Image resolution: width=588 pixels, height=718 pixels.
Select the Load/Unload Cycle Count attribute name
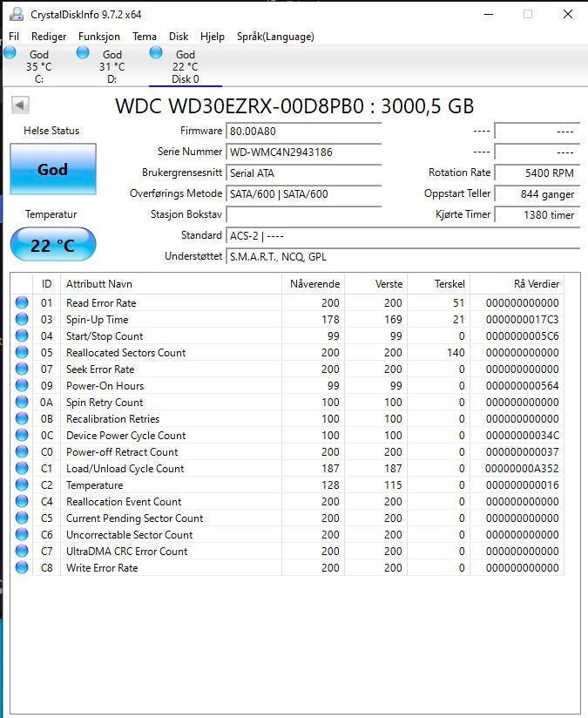[x=125, y=469]
